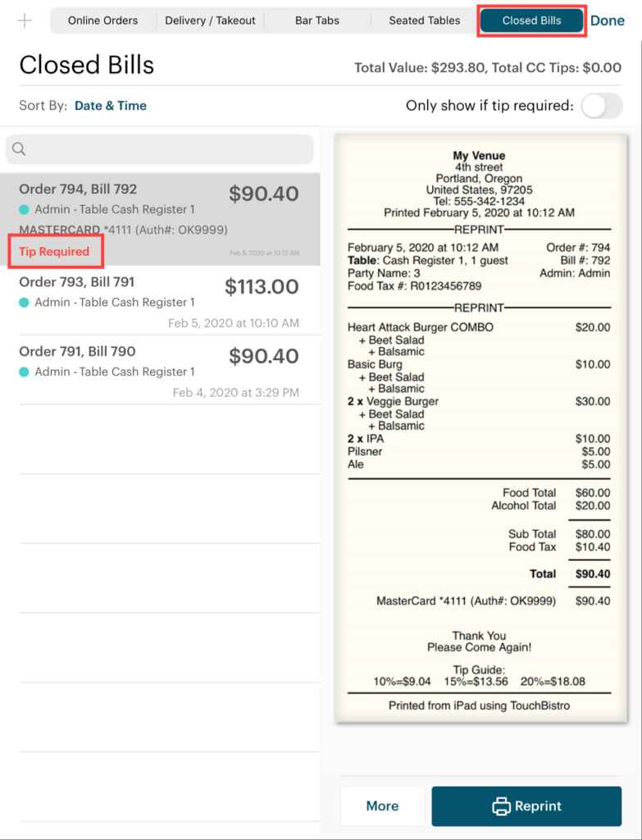642x840 pixels.
Task: Toggle the Only show if tip required switch
Action: pos(601,105)
